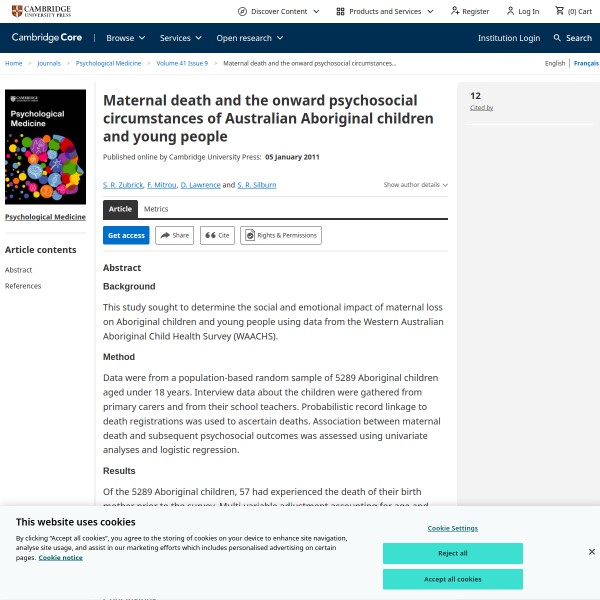Click the Psychological Medicine journal cover
Viewport: 600px width, 600px height.
pos(45,147)
